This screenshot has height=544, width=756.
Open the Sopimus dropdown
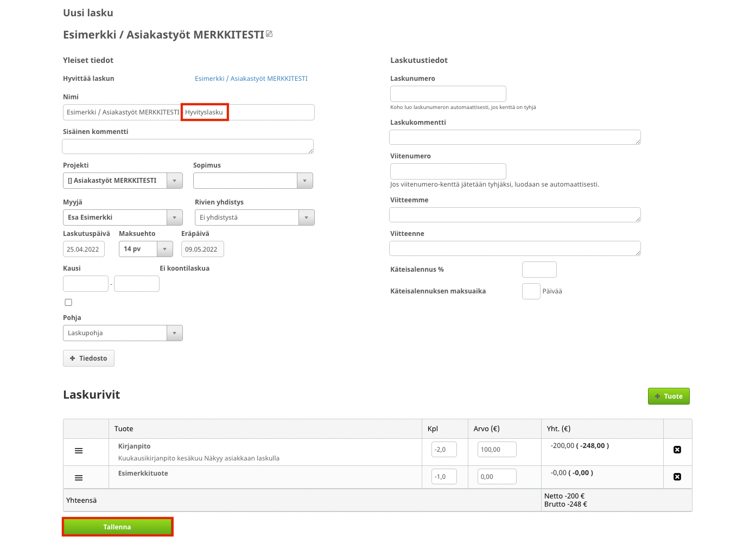[x=253, y=181]
